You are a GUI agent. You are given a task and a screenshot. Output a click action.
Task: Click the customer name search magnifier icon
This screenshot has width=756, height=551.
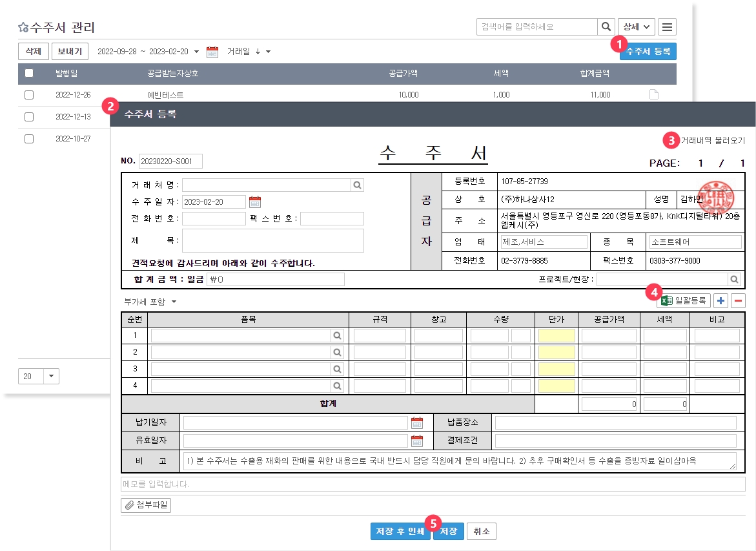pos(357,185)
